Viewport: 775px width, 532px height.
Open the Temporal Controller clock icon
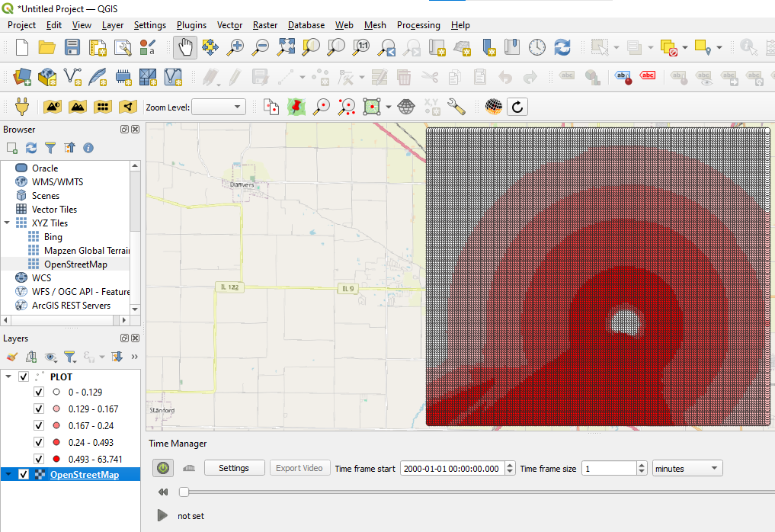pyautogui.click(x=536, y=47)
